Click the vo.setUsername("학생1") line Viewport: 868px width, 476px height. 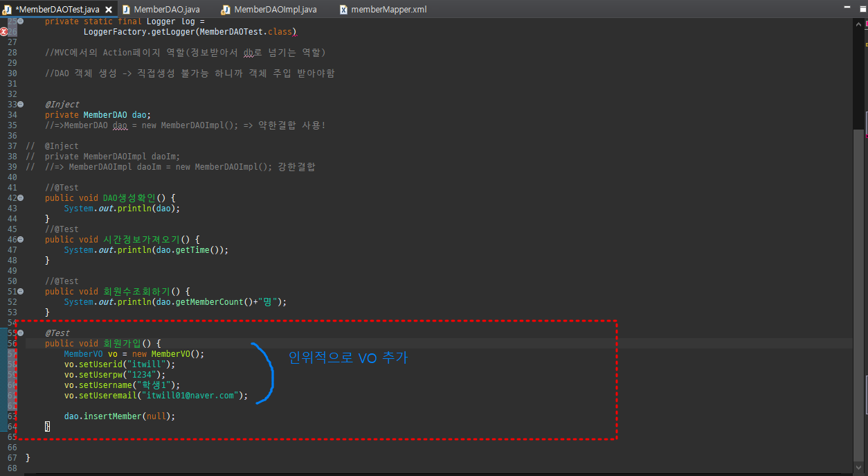(122, 385)
